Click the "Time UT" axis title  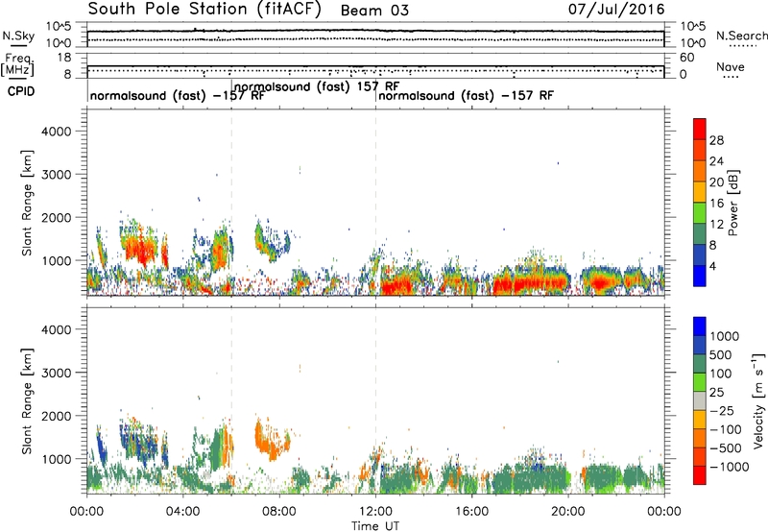[375, 525]
